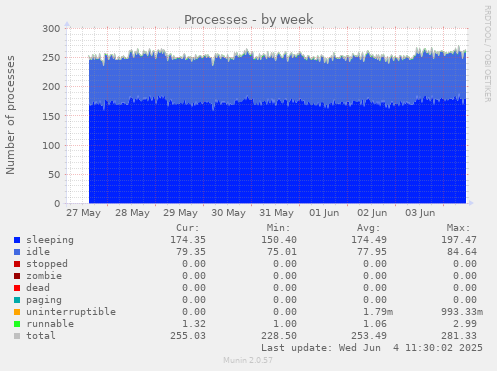The width and height of the screenshot is (497, 371).
Task: Click the '29 May' x-axis date label
Action: coord(180,213)
